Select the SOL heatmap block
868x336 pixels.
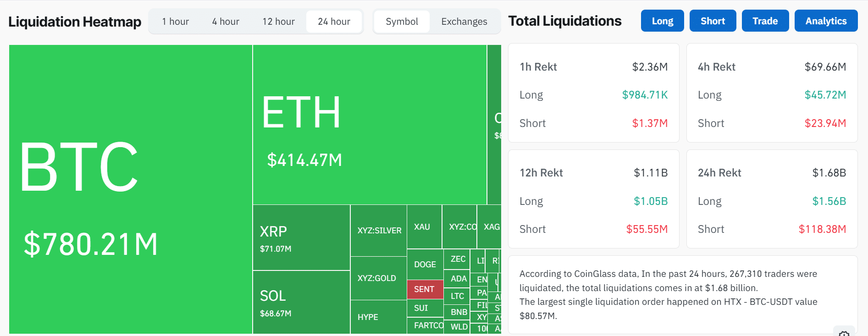click(x=301, y=302)
